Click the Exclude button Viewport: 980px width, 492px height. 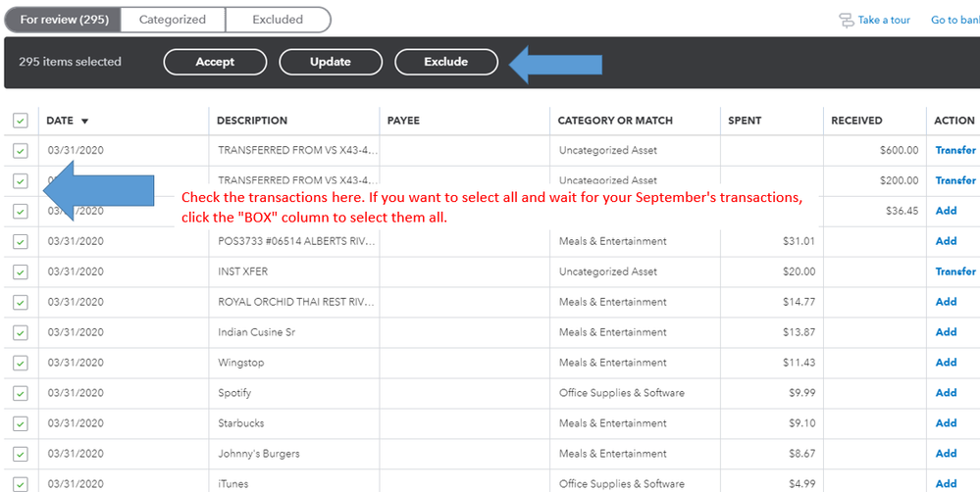[446, 62]
